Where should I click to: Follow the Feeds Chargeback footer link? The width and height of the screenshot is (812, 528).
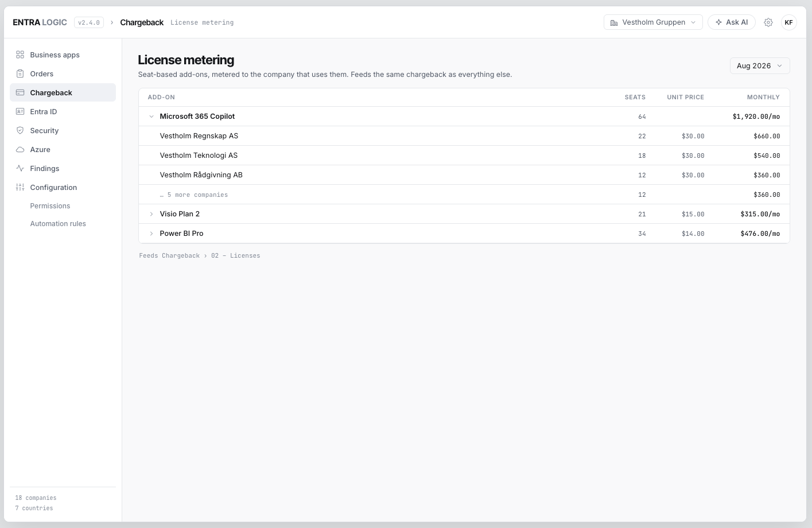169,256
